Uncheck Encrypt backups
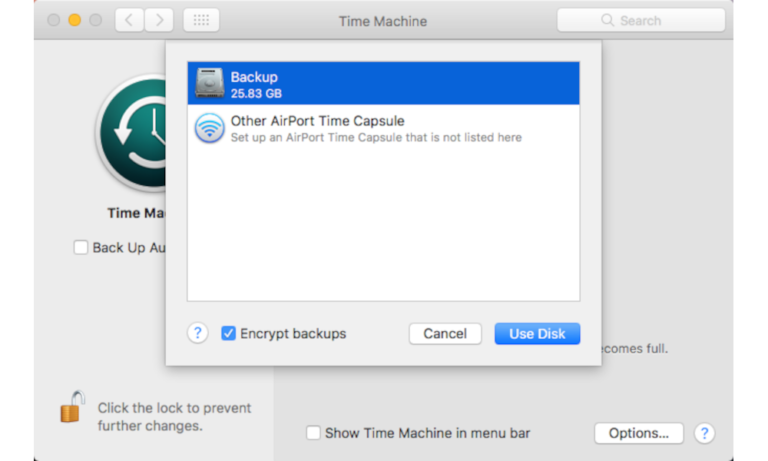 (x=228, y=333)
